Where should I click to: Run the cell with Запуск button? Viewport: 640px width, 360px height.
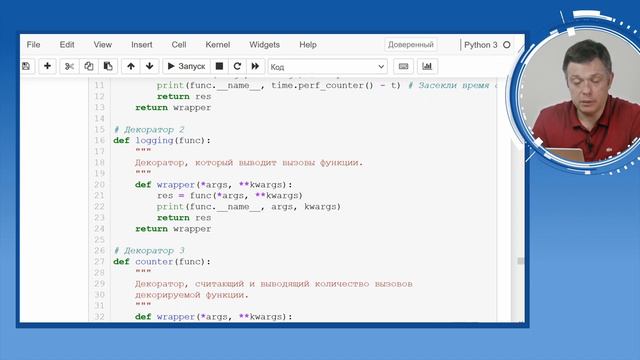[187, 66]
